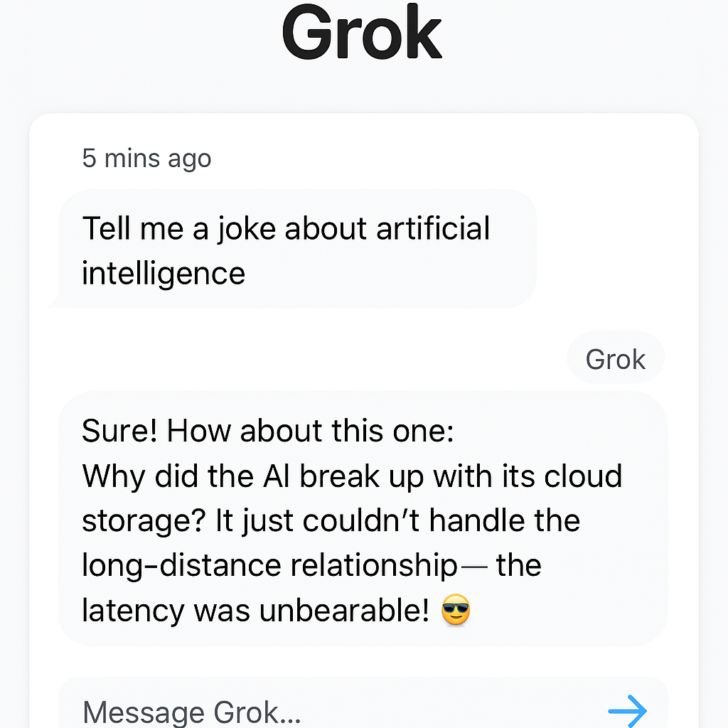Select the 5 mins ago timestamp
The height and width of the screenshot is (728, 728).
click(146, 158)
